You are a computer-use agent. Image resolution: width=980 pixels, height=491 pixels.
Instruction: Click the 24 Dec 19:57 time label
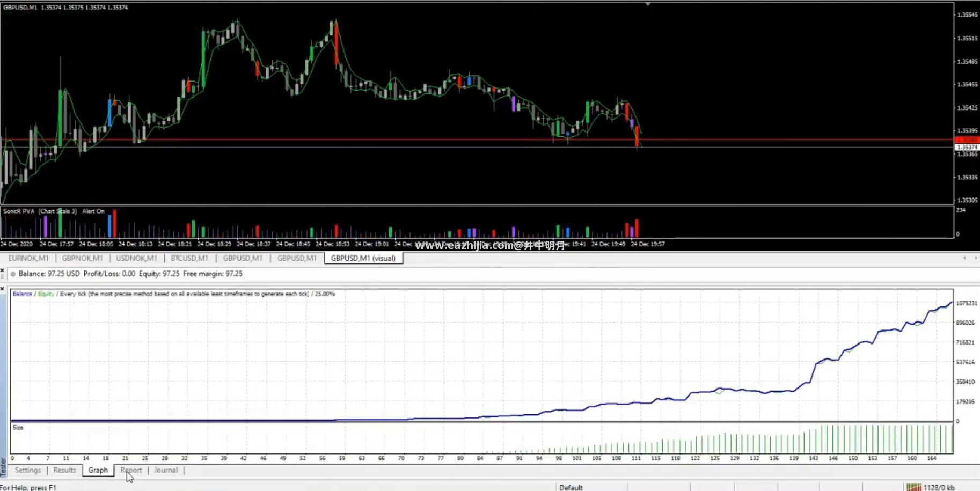click(648, 244)
